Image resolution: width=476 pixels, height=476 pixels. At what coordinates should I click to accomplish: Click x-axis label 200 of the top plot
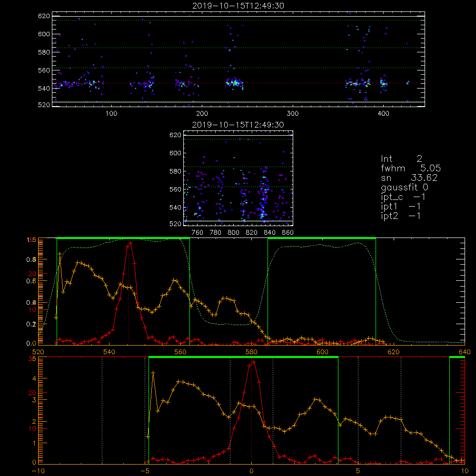coord(202,114)
